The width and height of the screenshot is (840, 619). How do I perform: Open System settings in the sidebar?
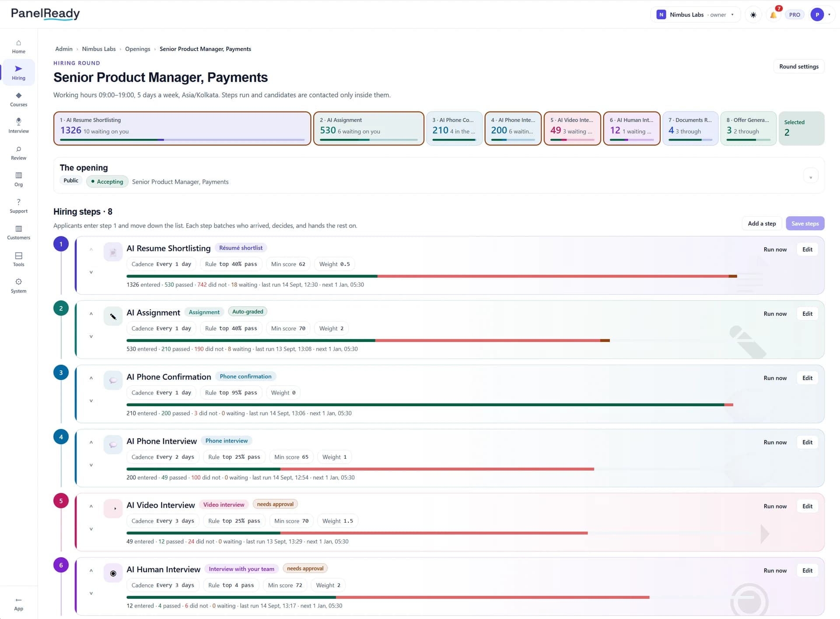(x=18, y=286)
